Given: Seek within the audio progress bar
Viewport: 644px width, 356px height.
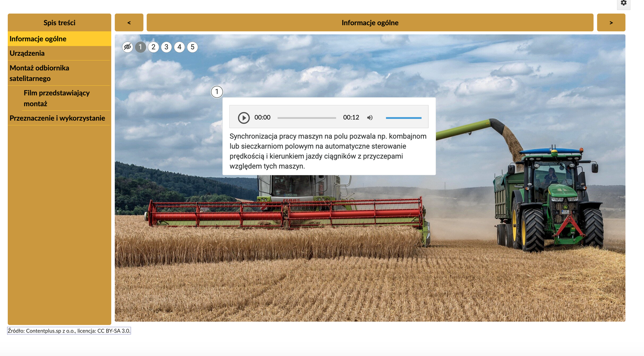Looking at the screenshot, I should 307,118.
